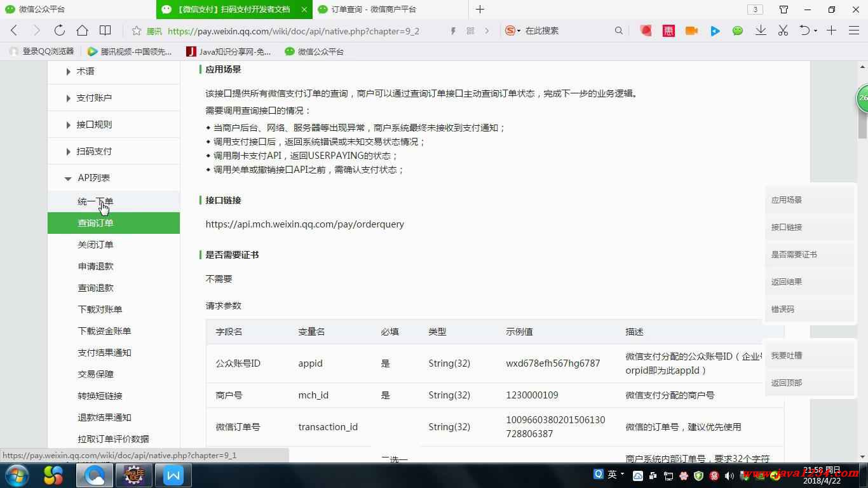Switch to the 微信公众平台 tab
Image resolution: width=868 pixels, height=488 pixels.
pyautogui.click(x=78, y=10)
